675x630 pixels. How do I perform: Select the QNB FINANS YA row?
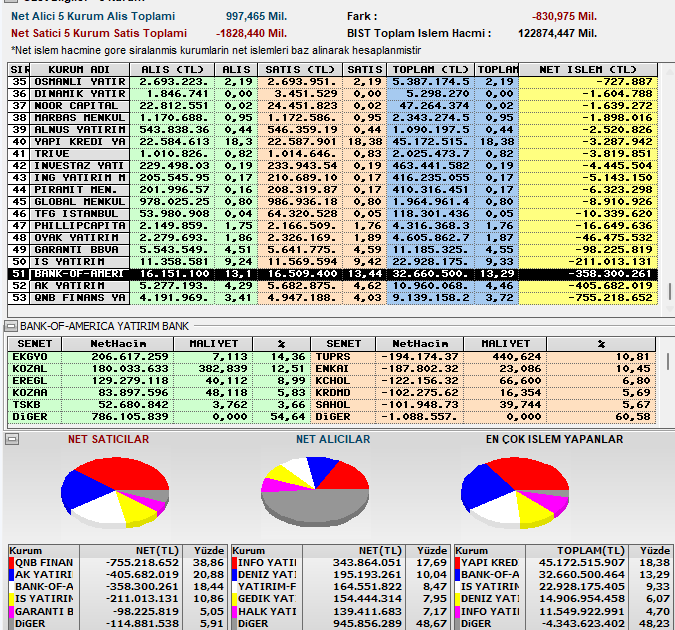click(332, 298)
